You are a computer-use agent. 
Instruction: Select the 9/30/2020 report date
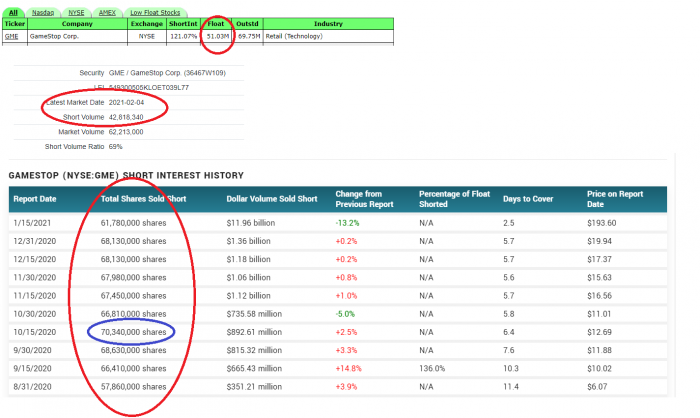coord(32,351)
